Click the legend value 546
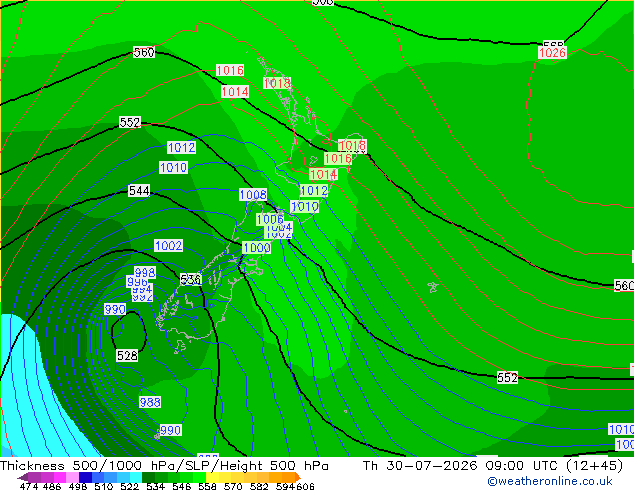This screenshot has width=634, height=490. (x=182, y=486)
